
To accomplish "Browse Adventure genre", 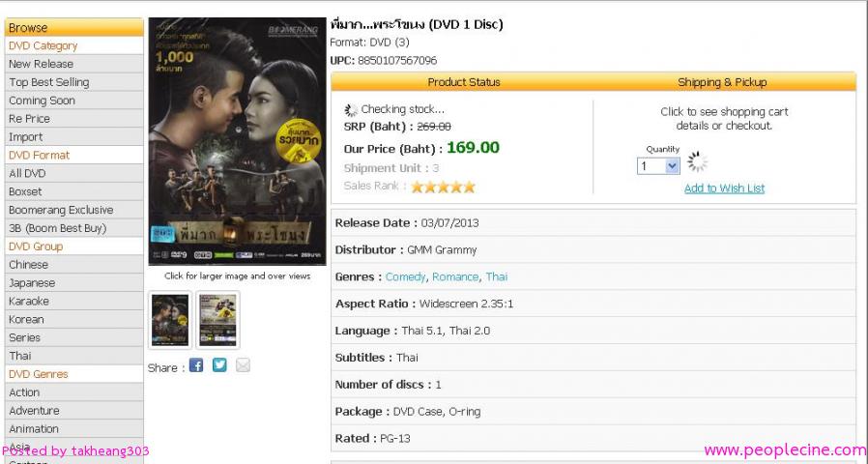I will 74,411.
